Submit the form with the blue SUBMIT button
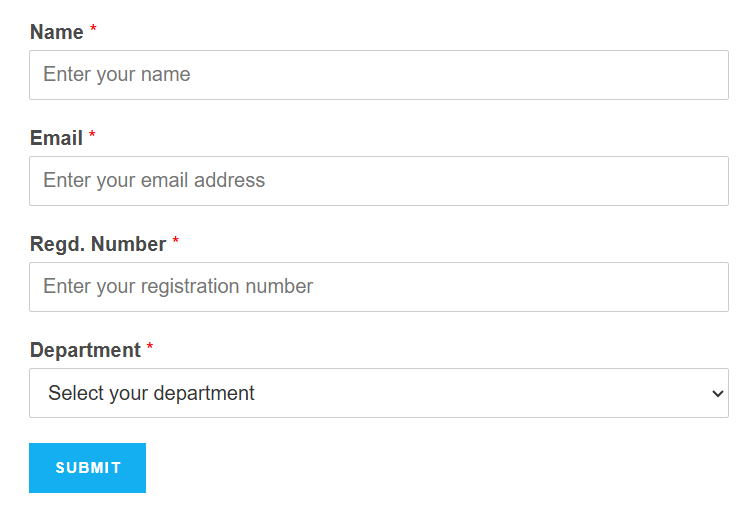754x514 pixels. [x=88, y=468]
